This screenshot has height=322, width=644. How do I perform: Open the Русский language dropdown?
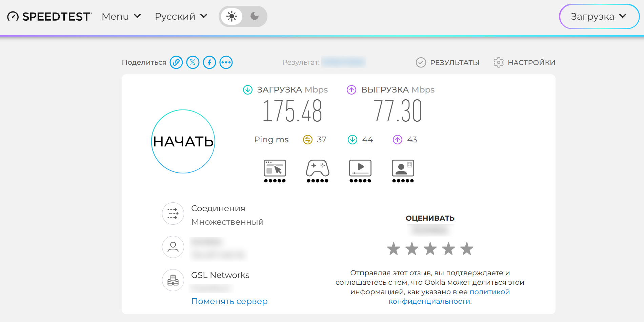[181, 16]
